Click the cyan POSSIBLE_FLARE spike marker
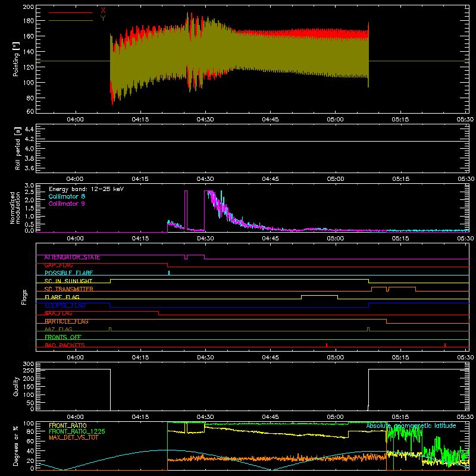The width and height of the screenshot is (476, 476). 169,273
